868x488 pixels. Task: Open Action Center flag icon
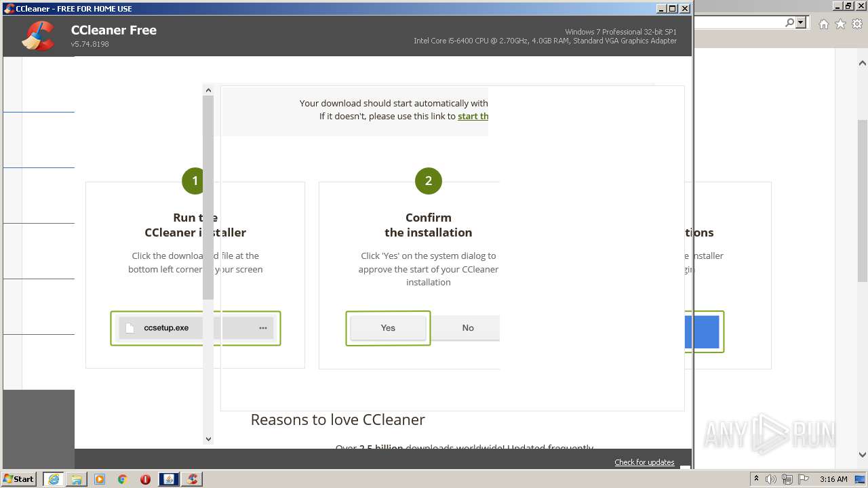[x=804, y=479]
